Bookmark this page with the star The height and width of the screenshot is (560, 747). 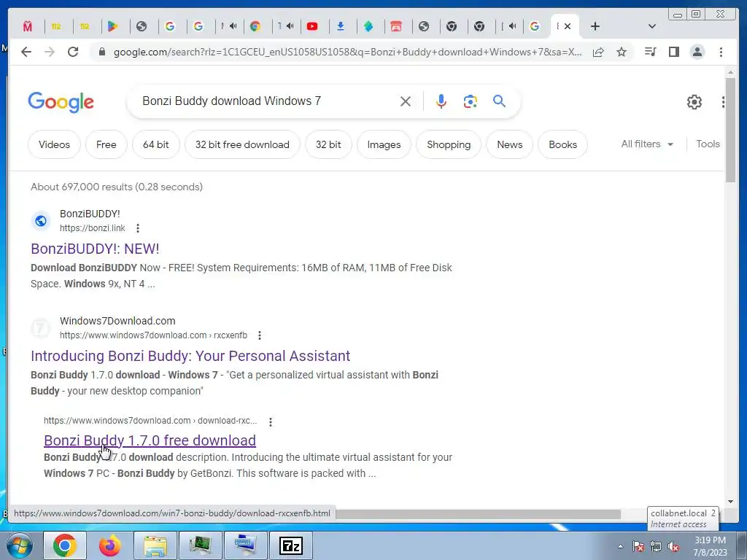point(622,52)
